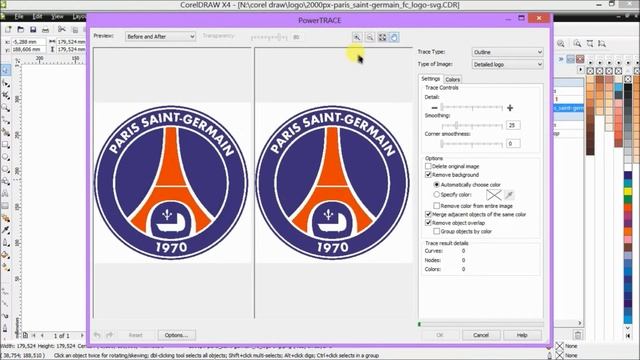Image resolution: width=640 pixels, height=360 pixels.
Task: Toggle Merge adjacent objects of same color
Action: pyautogui.click(x=428, y=214)
